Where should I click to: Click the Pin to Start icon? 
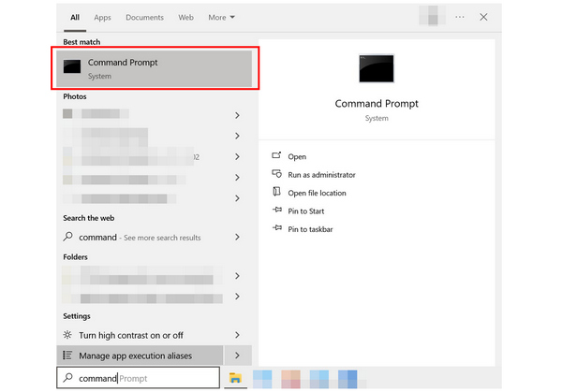pos(276,211)
